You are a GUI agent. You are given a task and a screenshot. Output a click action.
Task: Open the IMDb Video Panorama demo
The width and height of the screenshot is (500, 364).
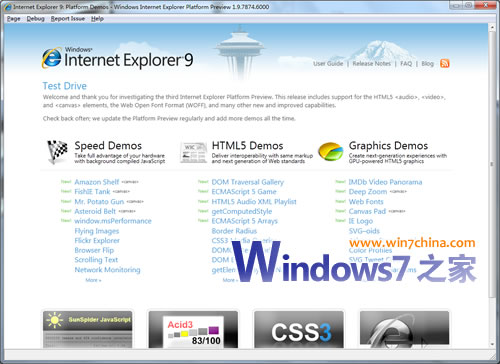tap(385, 182)
